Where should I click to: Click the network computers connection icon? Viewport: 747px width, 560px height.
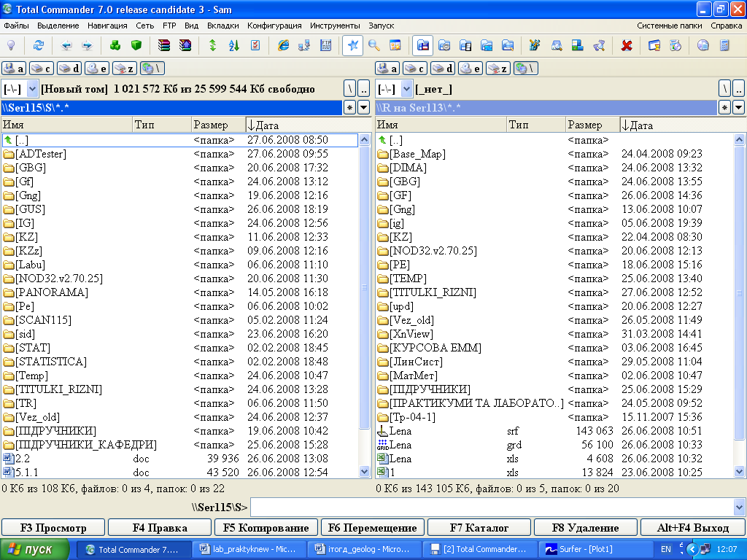[x=304, y=45]
